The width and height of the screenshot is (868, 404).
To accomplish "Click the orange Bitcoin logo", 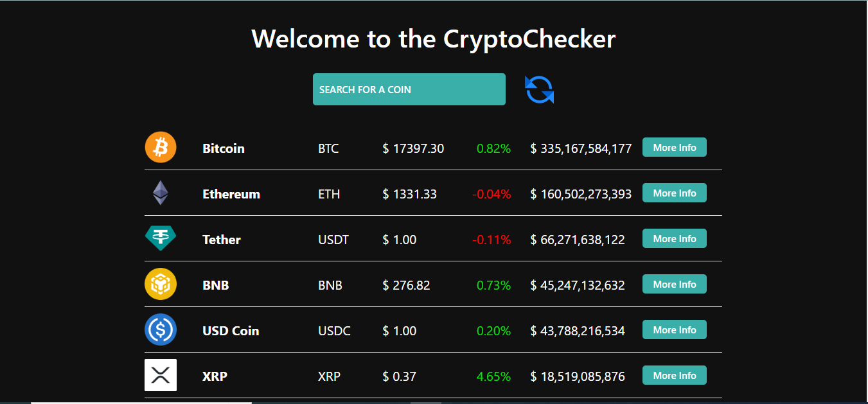I will point(161,148).
